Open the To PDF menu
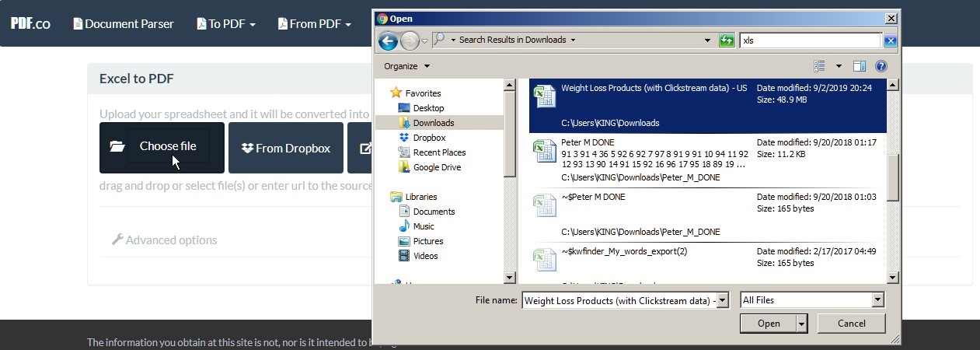This screenshot has height=350, width=980. 226,24
